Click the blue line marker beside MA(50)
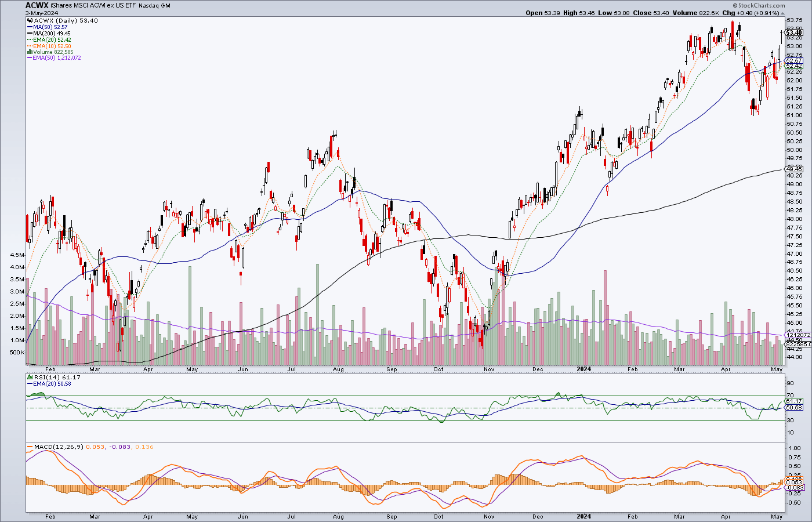Image resolution: width=812 pixels, height=522 pixels. pos(30,27)
